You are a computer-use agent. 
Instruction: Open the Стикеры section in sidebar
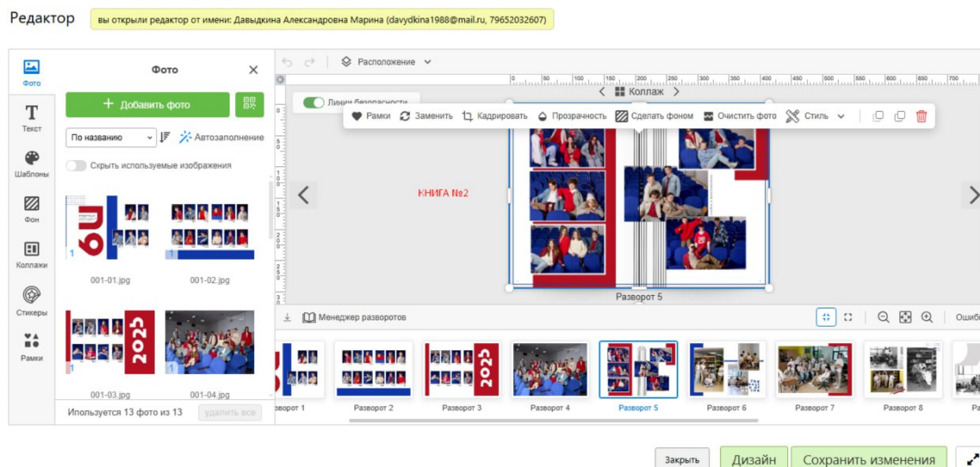tap(32, 301)
